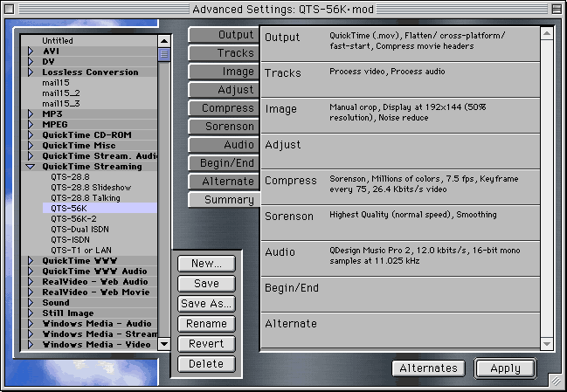This screenshot has height=392, width=567.
Task: Apply the advanced settings
Action: click(505, 368)
